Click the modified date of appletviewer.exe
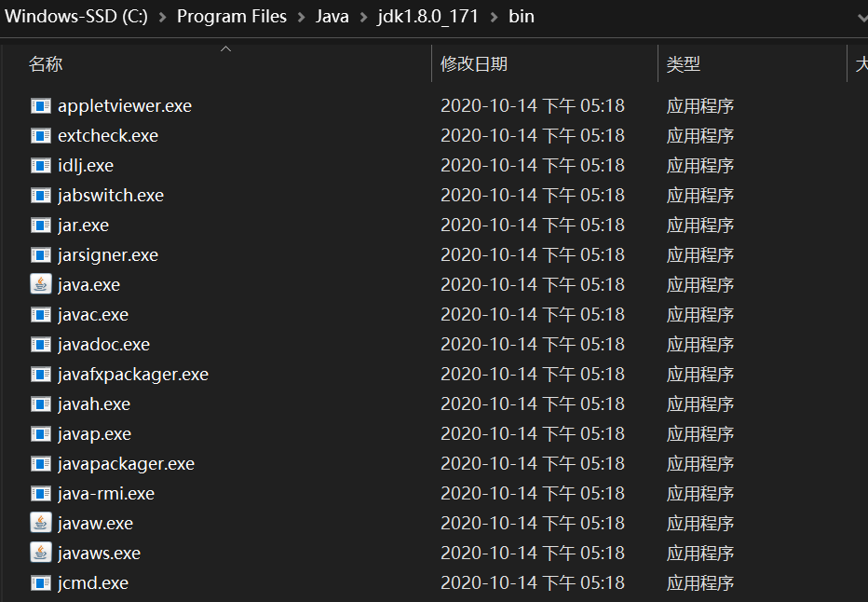Image resolution: width=868 pixels, height=602 pixels. (x=533, y=105)
